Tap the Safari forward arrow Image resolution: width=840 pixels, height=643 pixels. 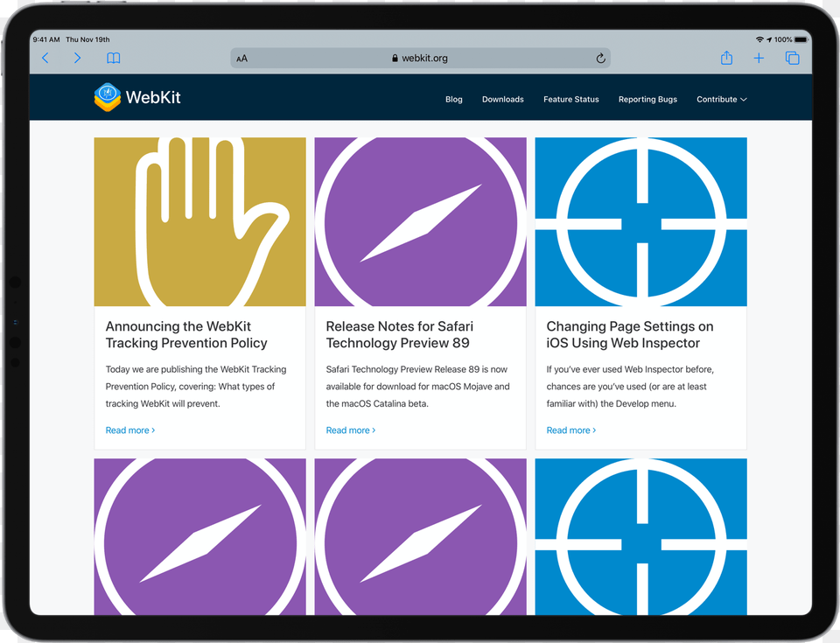pos(77,59)
